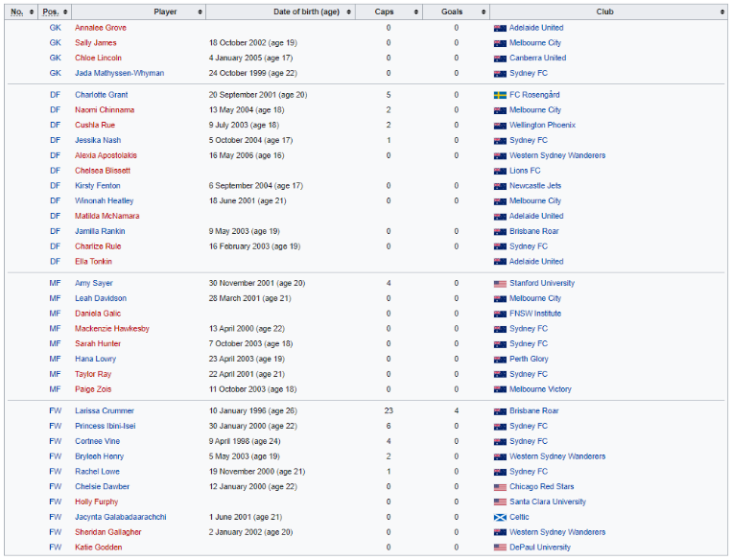
Task: Click the flag icon beside Lions FC
Action: (x=500, y=171)
